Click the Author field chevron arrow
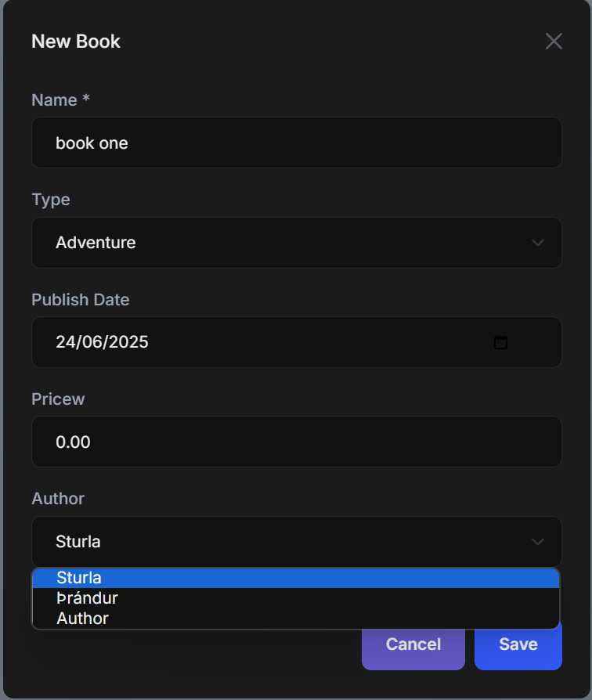The height and width of the screenshot is (700, 592). tap(538, 542)
